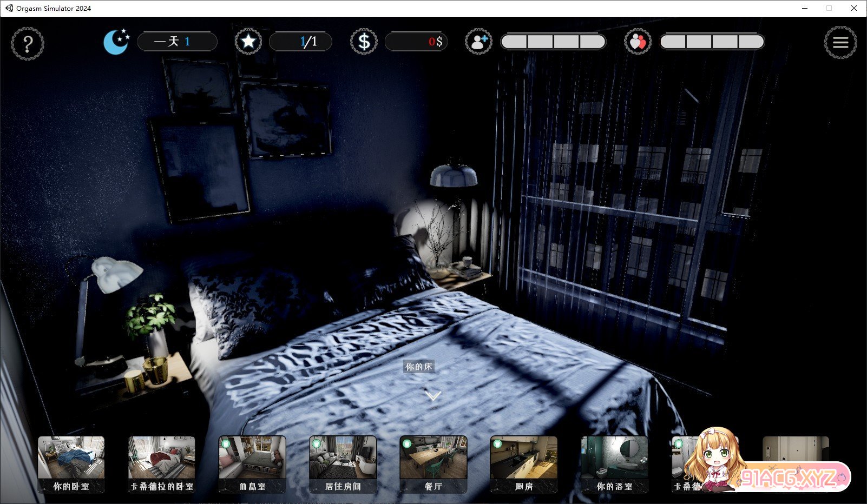Open the hamburger main menu
867x504 pixels.
click(840, 42)
